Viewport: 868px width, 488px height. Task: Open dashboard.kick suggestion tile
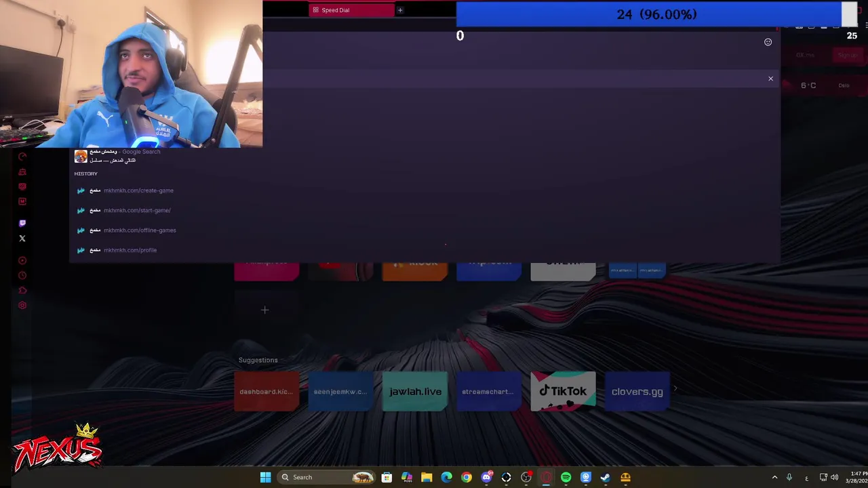click(x=267, y=392)
